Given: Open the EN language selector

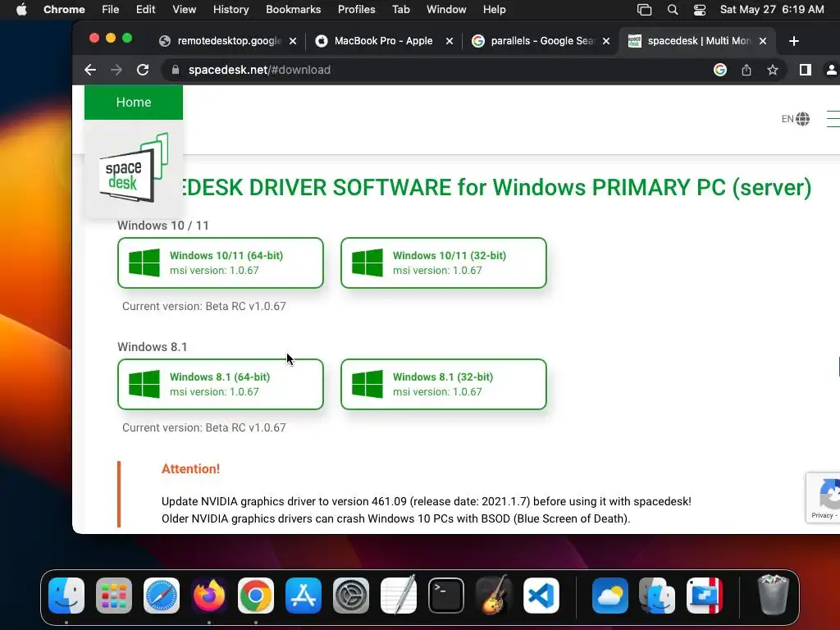Looking at the screenshot, I should click(795, 118).
